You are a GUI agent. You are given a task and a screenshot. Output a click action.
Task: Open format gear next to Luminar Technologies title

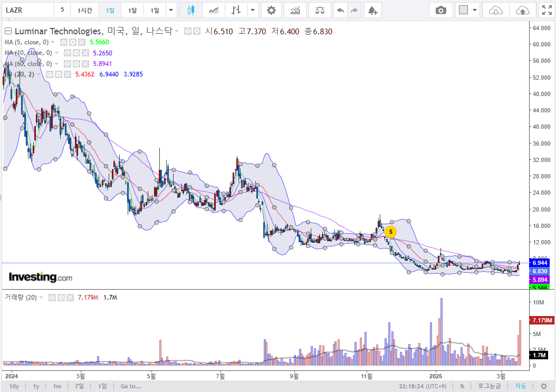[x=196, y=31]
